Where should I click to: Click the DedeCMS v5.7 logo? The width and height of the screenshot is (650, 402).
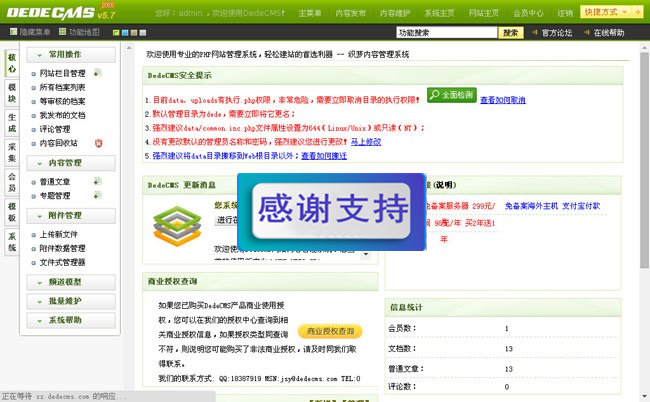[61, 12]
